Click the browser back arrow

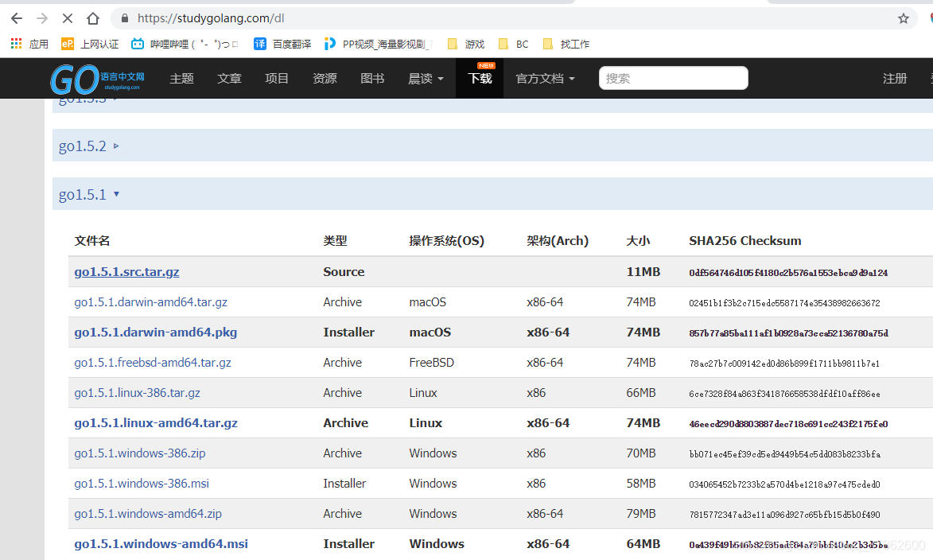[x=17, y=18]
